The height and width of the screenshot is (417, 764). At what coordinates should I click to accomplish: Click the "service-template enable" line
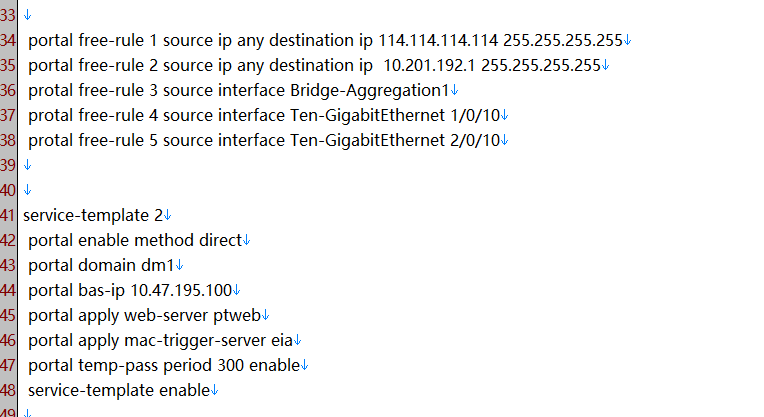pos(118,390)
